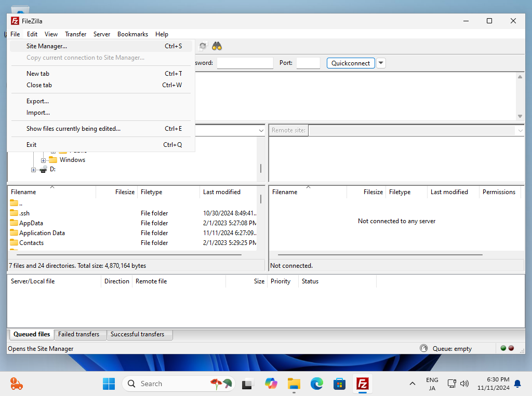Switch to the Queued files tab
Image resolution: width=532 pixels, height=396 pixels.
click(x=32, y=334)
